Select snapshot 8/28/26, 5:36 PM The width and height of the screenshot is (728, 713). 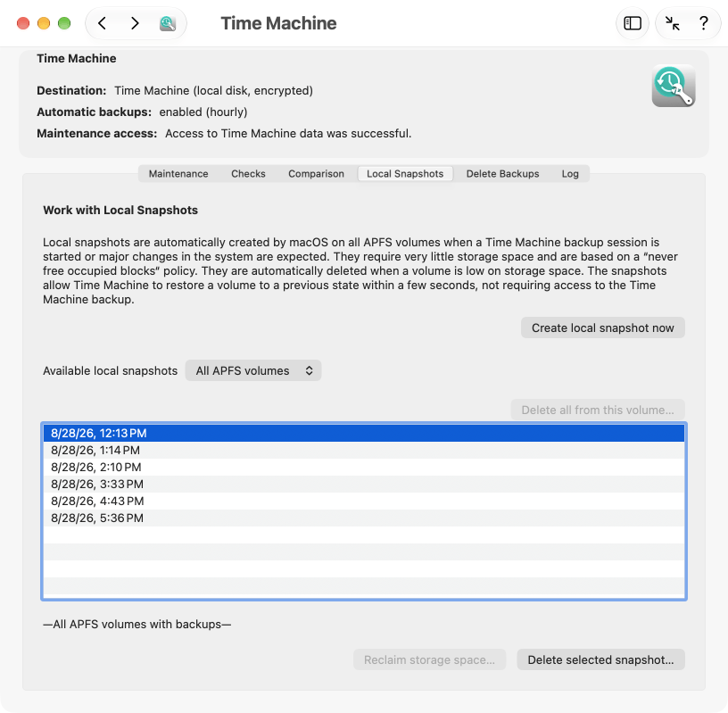364,518
